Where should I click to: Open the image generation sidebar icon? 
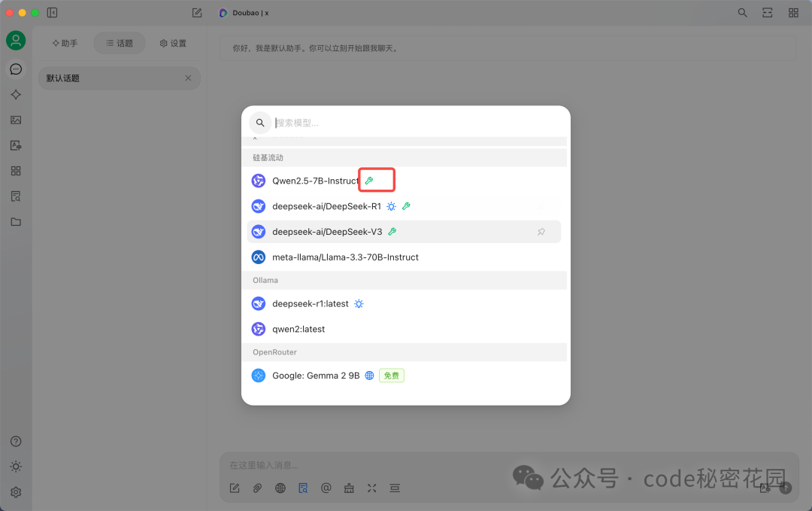tap(16, 119)
